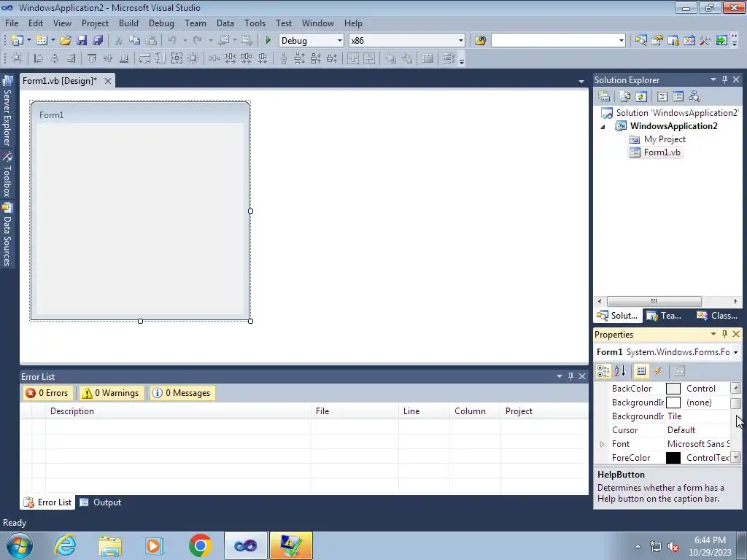This screenshot has width=747, height=560.
Task: Click the Tab Order layout icon
Action: pos(449,58)
